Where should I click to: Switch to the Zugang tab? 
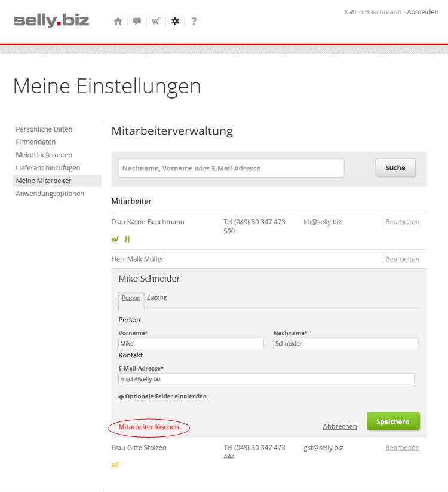tap(157, 297)
